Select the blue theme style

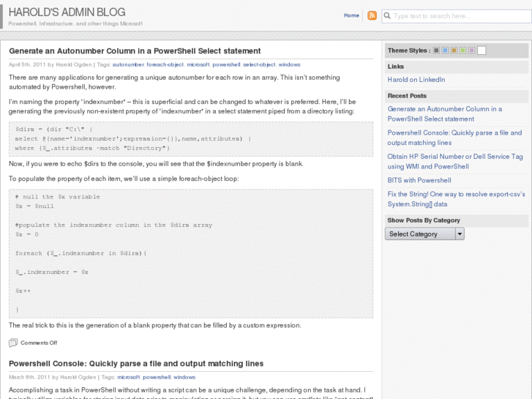point(445,51)
